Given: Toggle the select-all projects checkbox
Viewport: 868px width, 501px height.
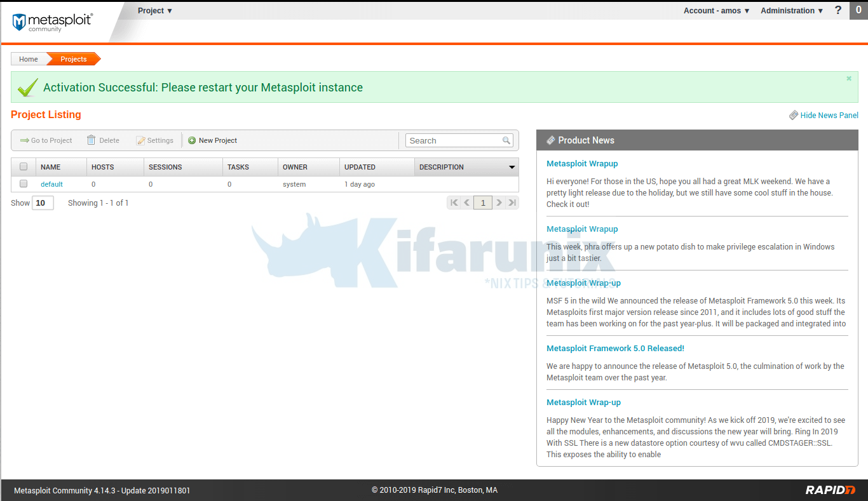Looking at the screenshot, I should 24,167.
